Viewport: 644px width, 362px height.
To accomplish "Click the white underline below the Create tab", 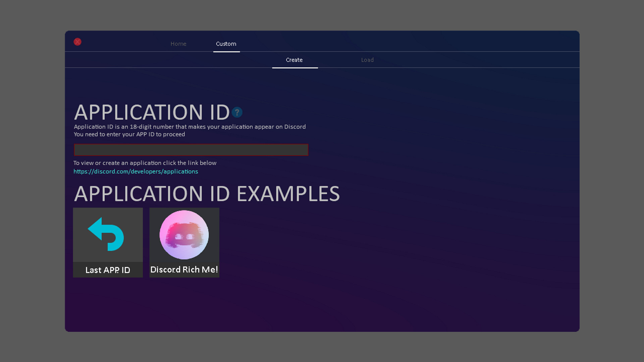I will click(x=295, y=68).
